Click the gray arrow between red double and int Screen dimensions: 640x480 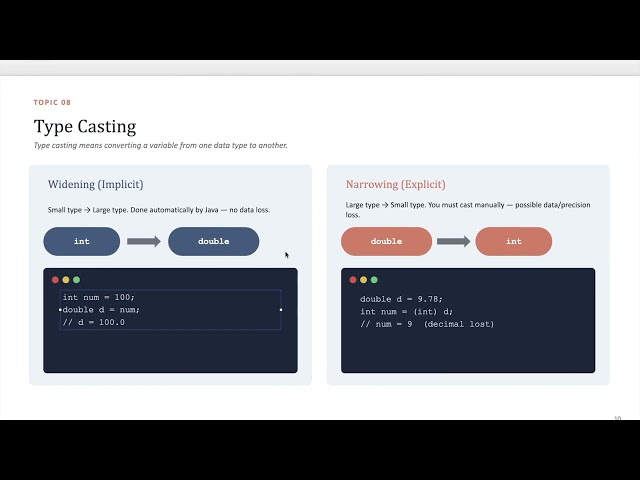tap(453, 241)
